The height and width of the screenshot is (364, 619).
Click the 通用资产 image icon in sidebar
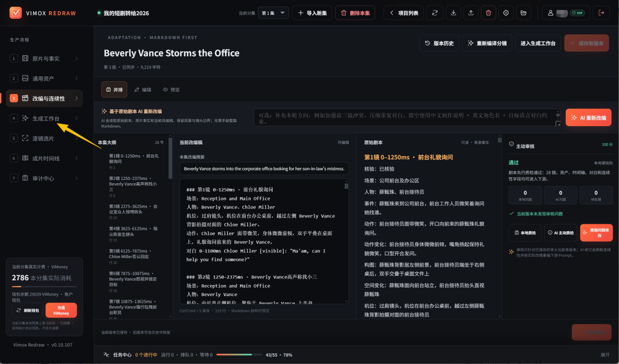click(x=25, y=78)
